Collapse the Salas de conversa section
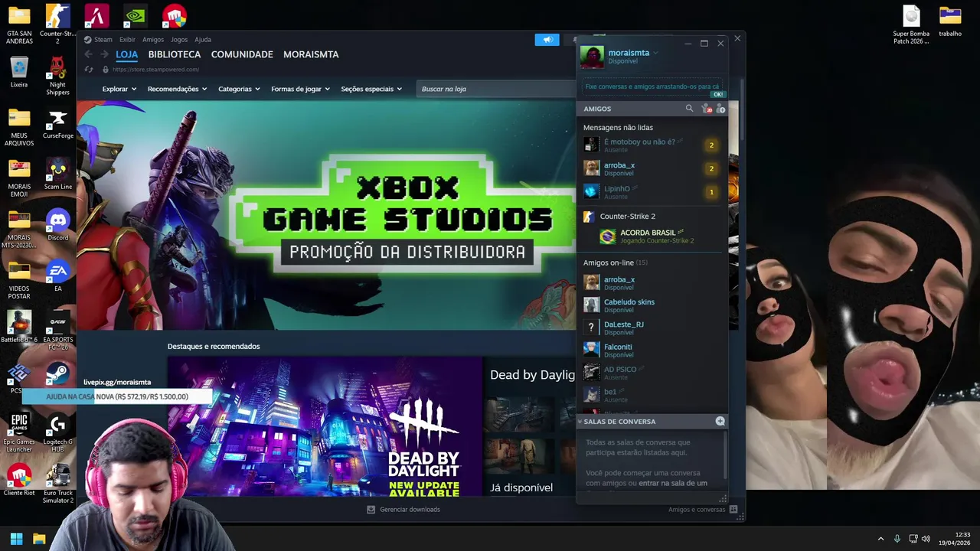The width and height of the screenshot is (980, 551). [x=580, y=422]
